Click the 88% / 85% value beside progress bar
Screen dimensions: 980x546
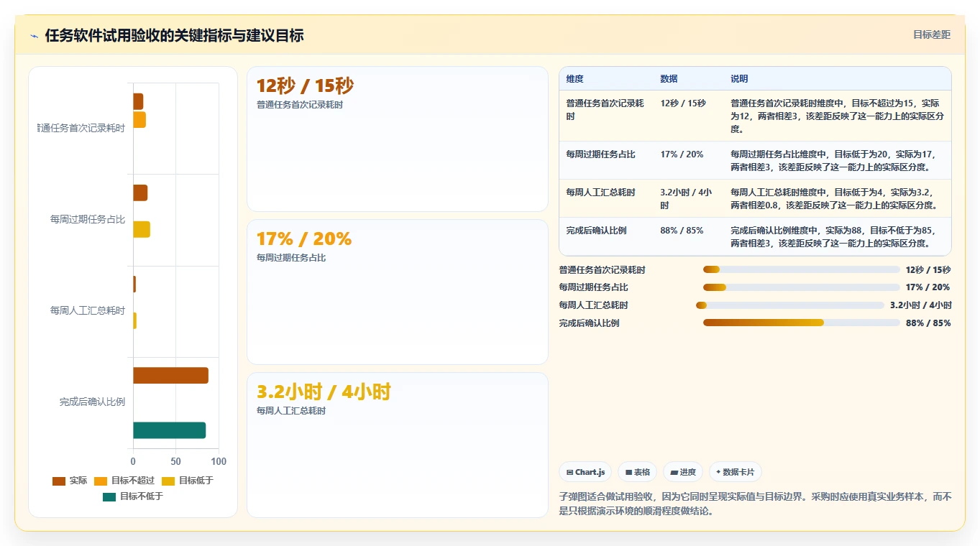coord(928,323)
